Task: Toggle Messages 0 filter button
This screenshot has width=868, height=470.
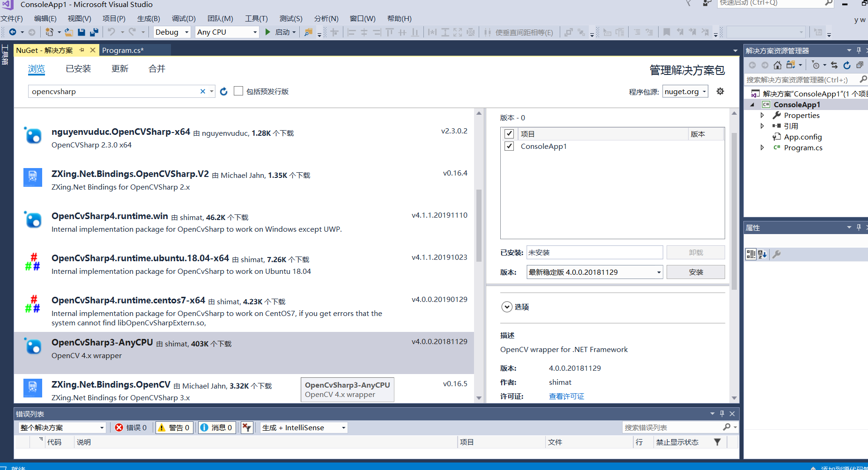Action: (216, 427)
